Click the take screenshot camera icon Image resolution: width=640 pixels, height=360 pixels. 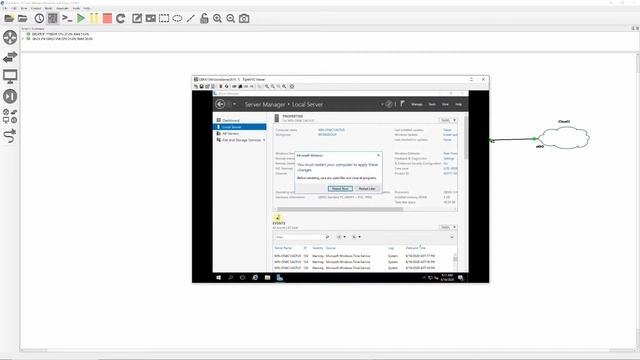(244, 18)
